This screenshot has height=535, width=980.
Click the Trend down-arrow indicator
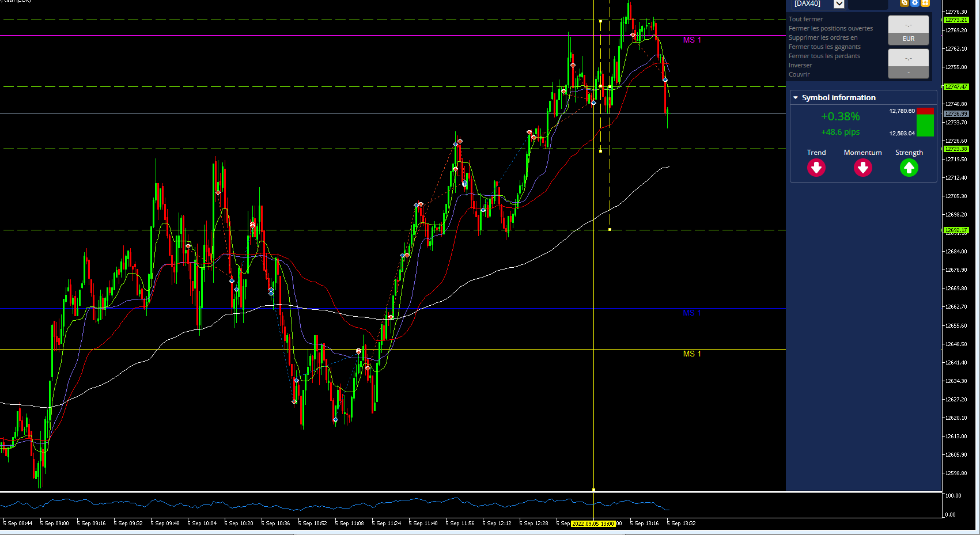click(x=816, y=168)
